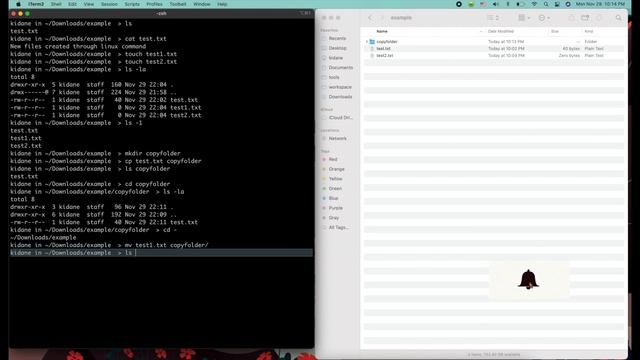Open the Toolbelt menu

tap(178, 4)
